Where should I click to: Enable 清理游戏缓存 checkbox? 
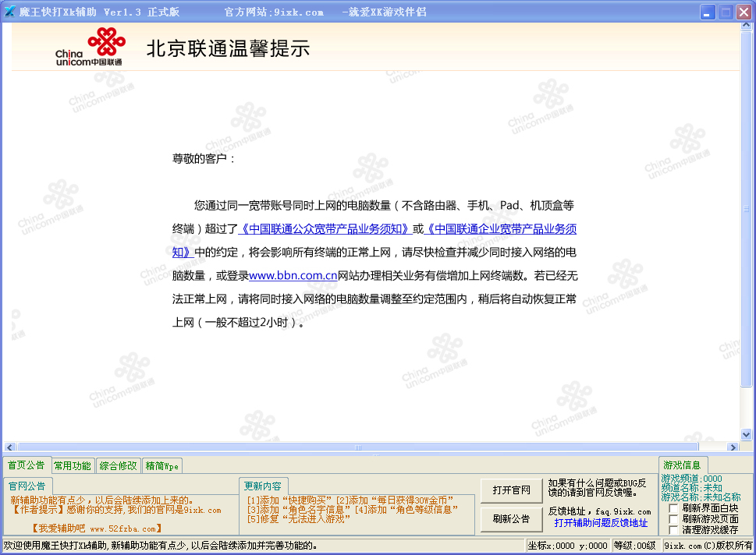coord(673,530)
